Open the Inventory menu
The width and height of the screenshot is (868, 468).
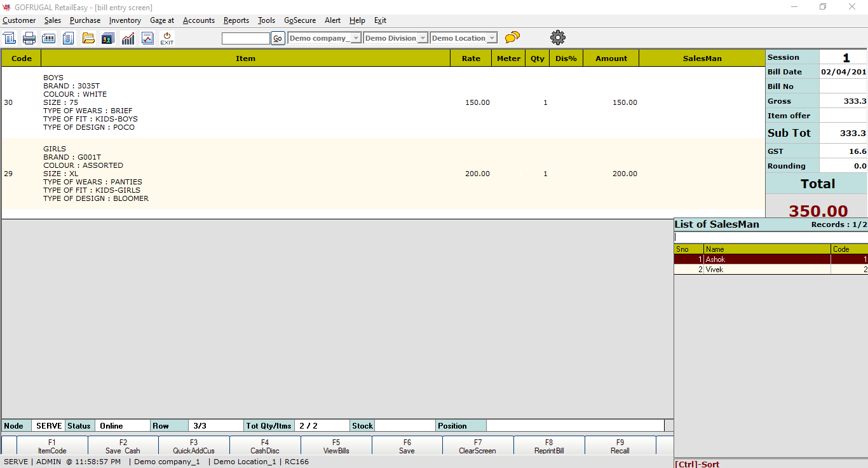pos(125,20)
